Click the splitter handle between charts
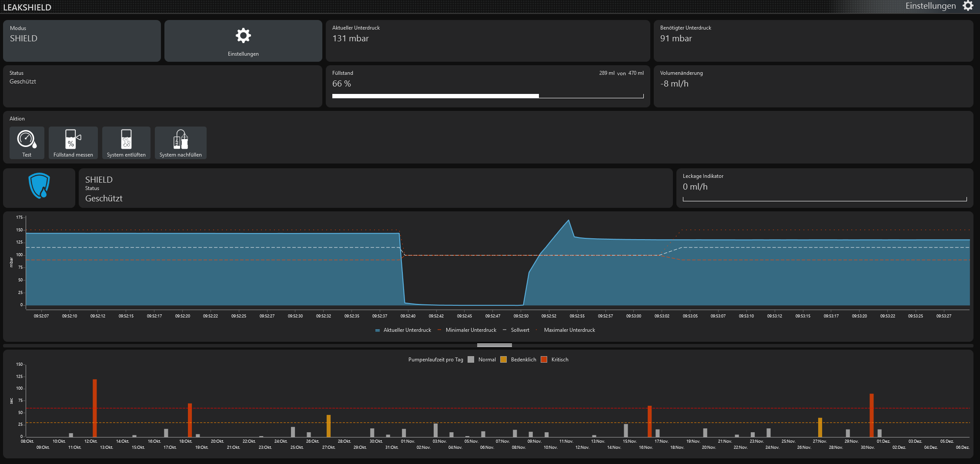 coord(494,345)
